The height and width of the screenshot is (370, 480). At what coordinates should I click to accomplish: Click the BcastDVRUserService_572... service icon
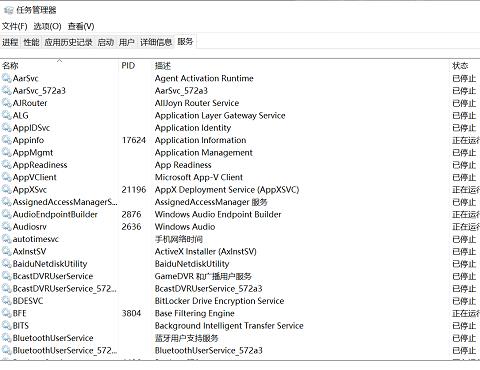pyautogui.click(x=6, y=288)
